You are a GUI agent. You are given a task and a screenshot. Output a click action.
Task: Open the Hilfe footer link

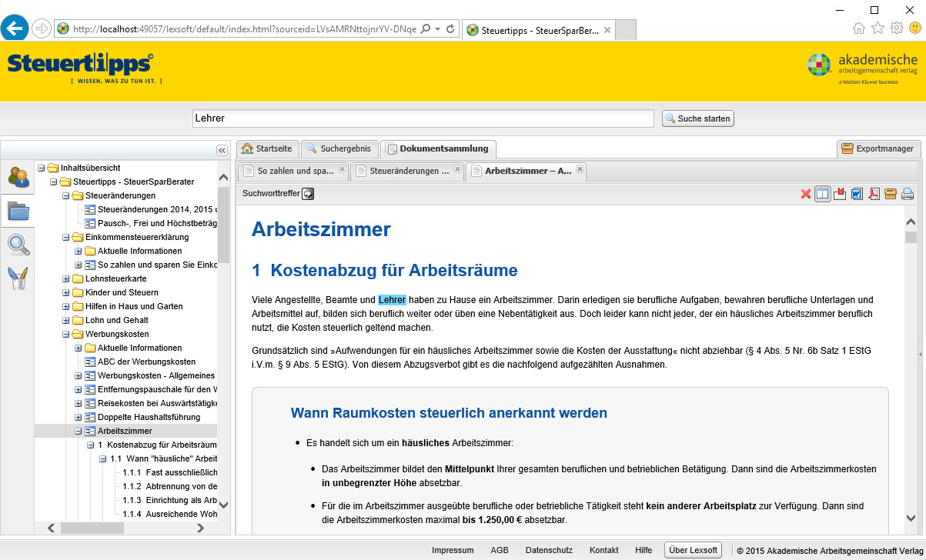tap(644, 550)
